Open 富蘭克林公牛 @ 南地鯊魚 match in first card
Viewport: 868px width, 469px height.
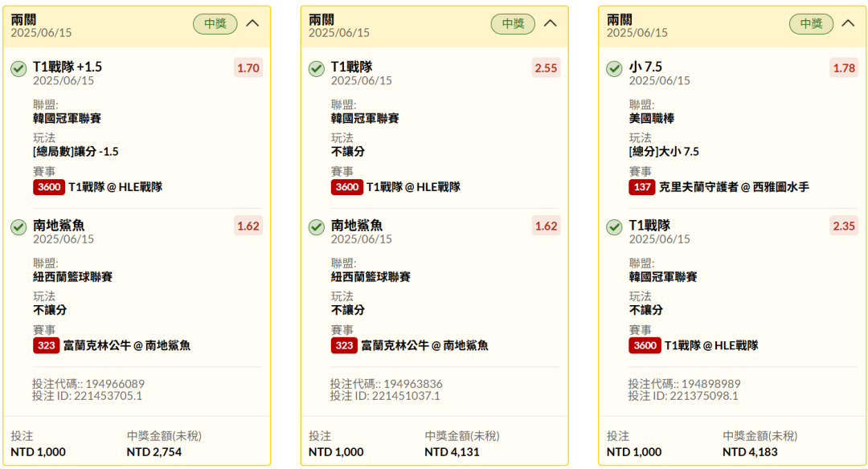pos(127,345)
